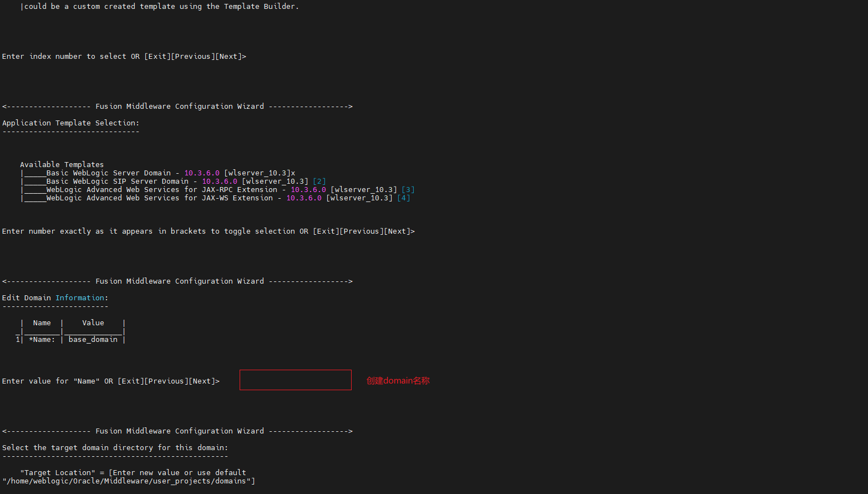Click the 'base_domain' value cell
This screenshot has width=868, height=494.
tap(93, 340)
